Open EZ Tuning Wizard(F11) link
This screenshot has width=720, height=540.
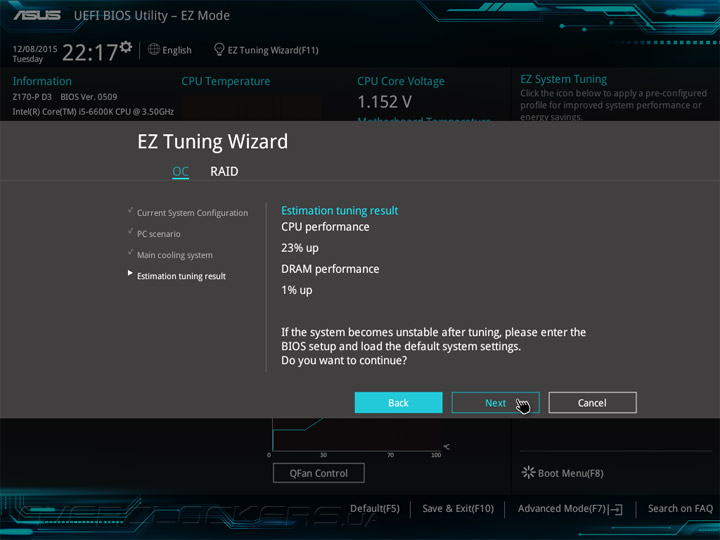click(x=273, y=50)
